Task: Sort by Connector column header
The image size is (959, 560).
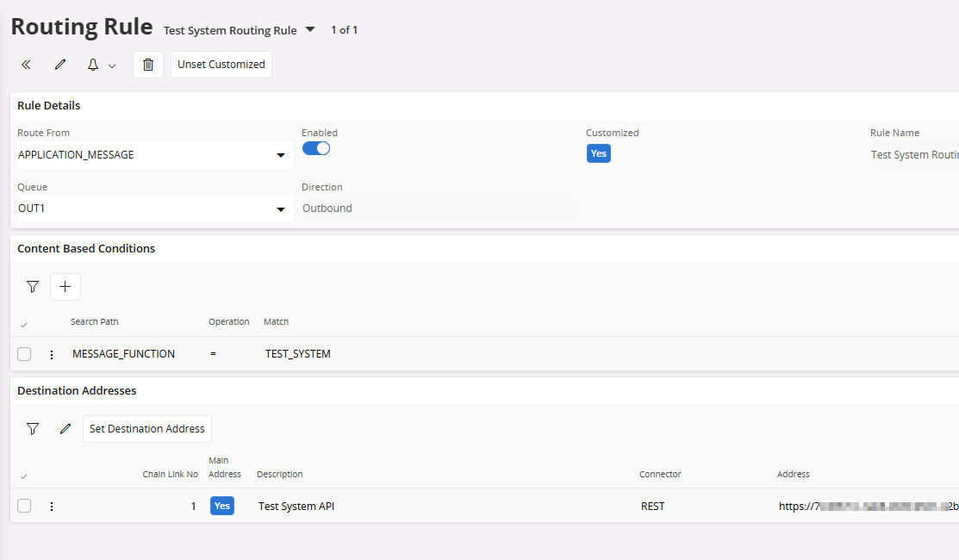Action: tap(660, 475)
